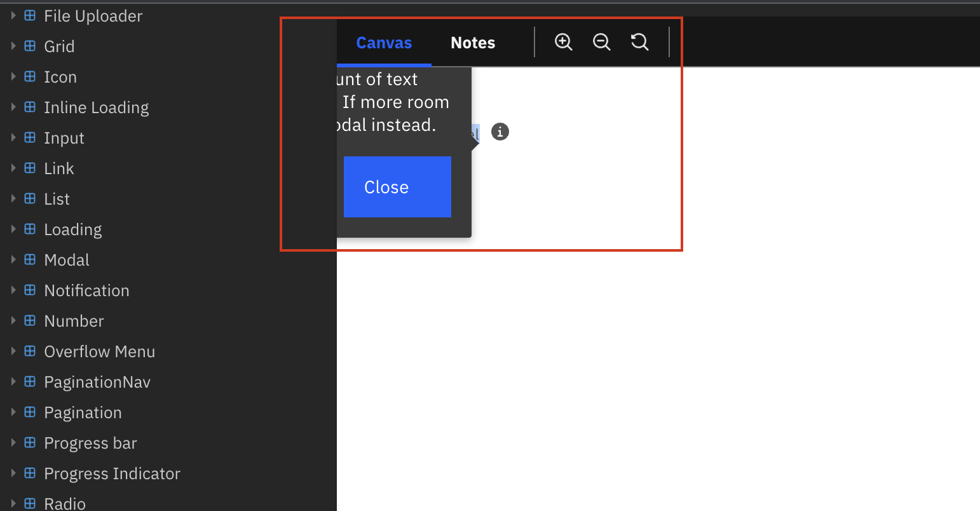Select the List component icon

click(x=30, y=199)
